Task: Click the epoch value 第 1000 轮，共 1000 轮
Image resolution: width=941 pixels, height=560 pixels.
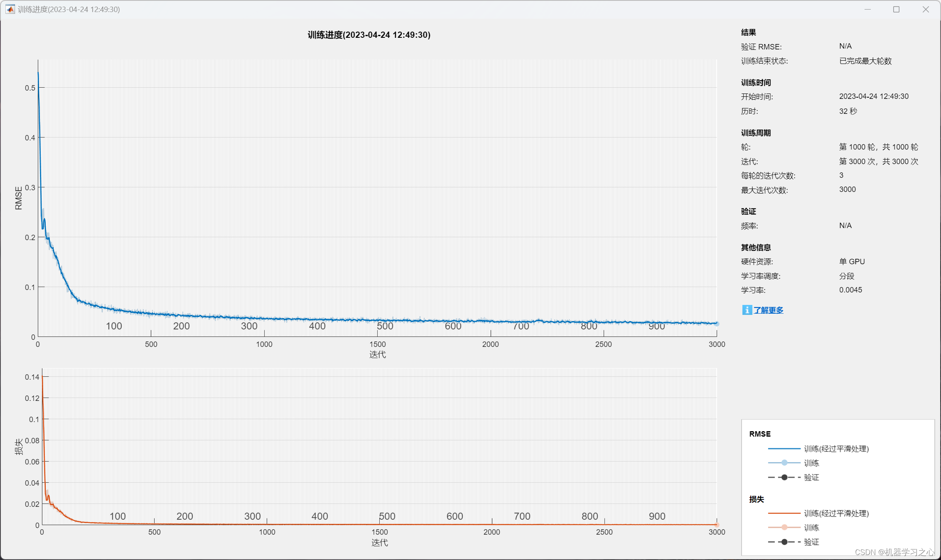Action: tap(879, 147)
